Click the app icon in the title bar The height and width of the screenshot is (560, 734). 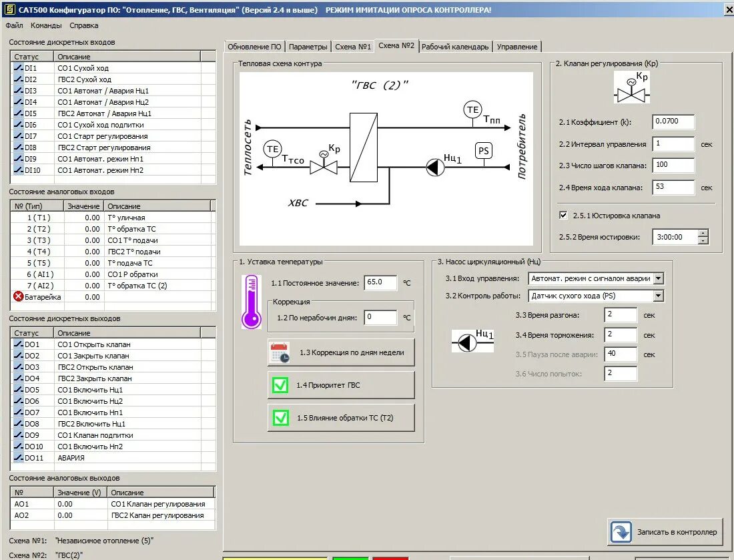click(x=9, y=10)
